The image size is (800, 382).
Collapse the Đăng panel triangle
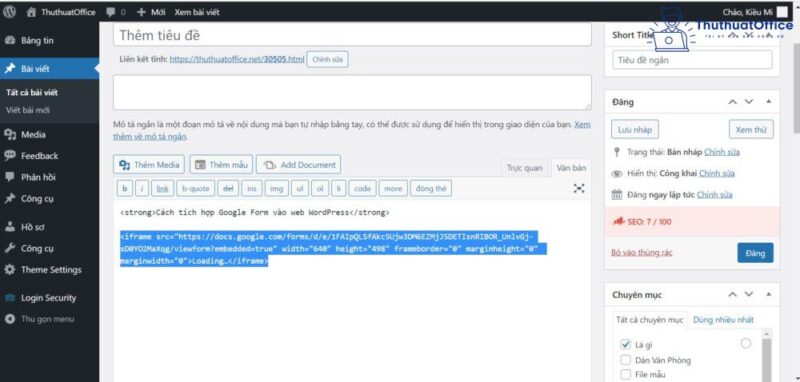tap(768, 102)
